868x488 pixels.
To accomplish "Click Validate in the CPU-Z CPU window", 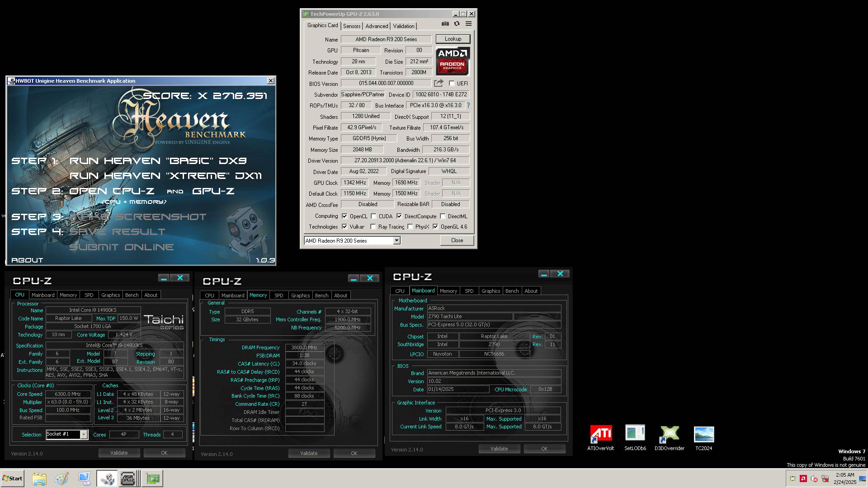I will (119, 453).
